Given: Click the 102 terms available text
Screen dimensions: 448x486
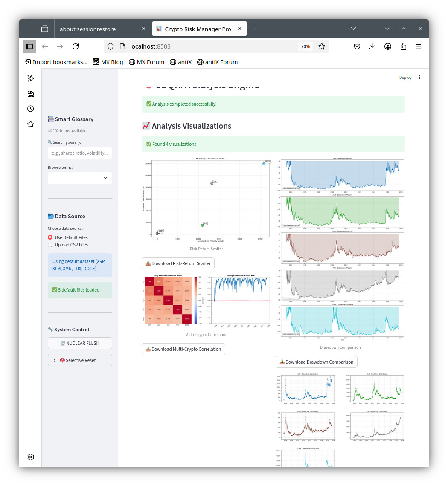Looking at the screenshot, I should [x=67, y=131].
